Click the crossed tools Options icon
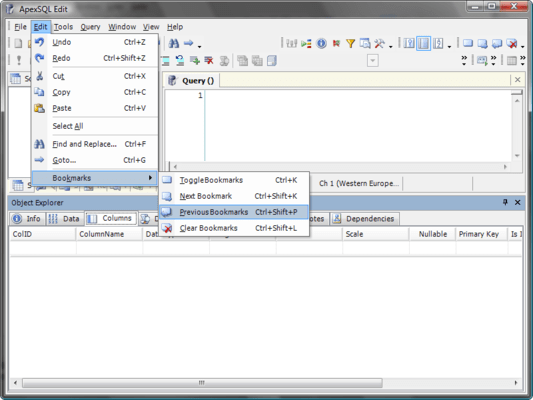 click(x=379, y=44)
